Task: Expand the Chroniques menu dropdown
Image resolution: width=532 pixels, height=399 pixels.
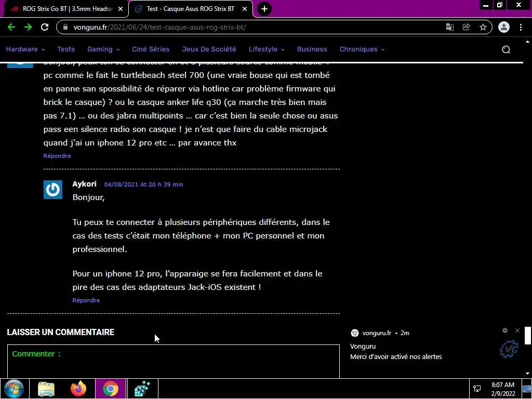Action: (x=362, y=49)
